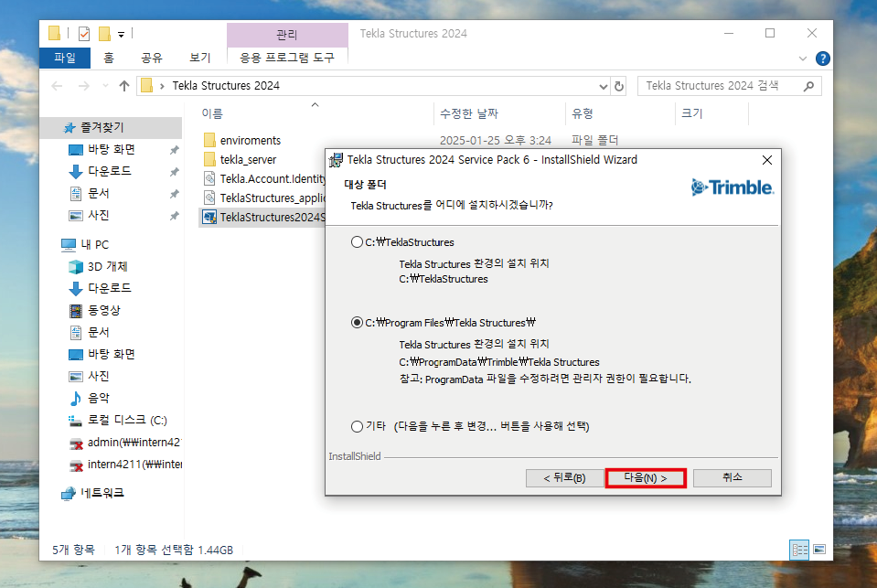Open the 파일 file menu tab
877x588 pixels.
point(65,58)
